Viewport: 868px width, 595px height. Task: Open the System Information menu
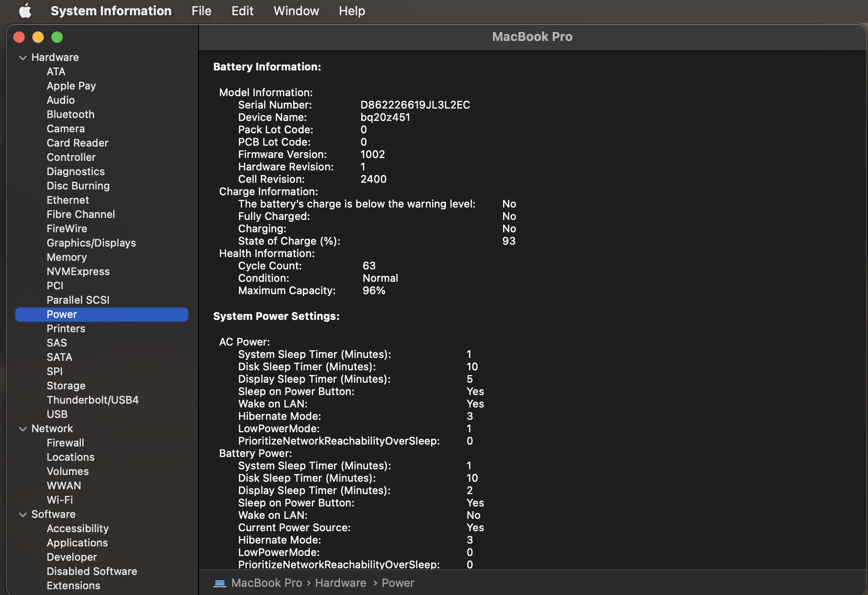tap(111, 11)
